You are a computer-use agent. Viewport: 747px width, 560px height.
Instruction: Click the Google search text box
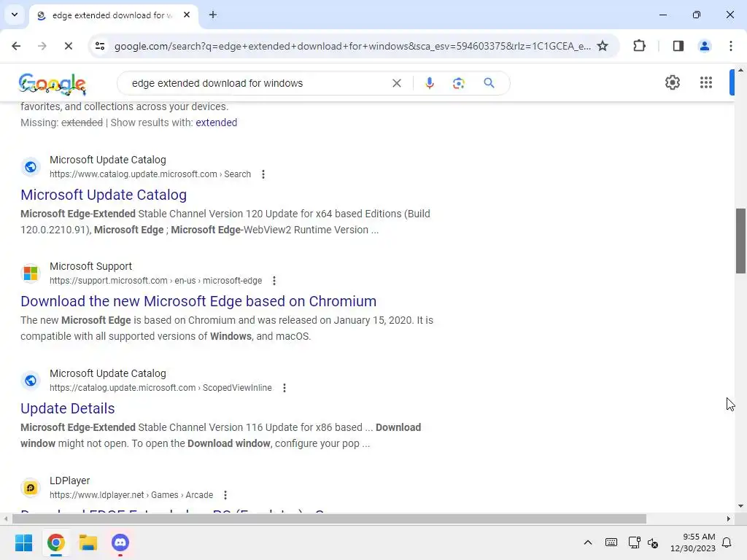[258, 83]
